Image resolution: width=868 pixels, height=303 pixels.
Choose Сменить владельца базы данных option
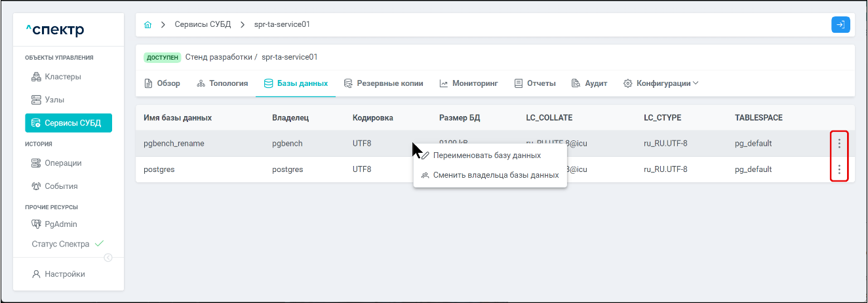(495, 175)
